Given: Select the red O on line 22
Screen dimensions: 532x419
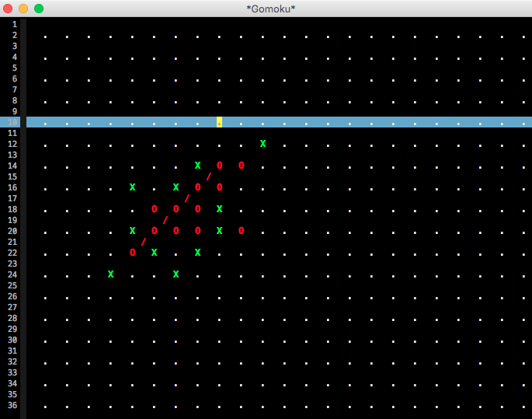Looking at the screenshot, I should (x=133, y=253).
